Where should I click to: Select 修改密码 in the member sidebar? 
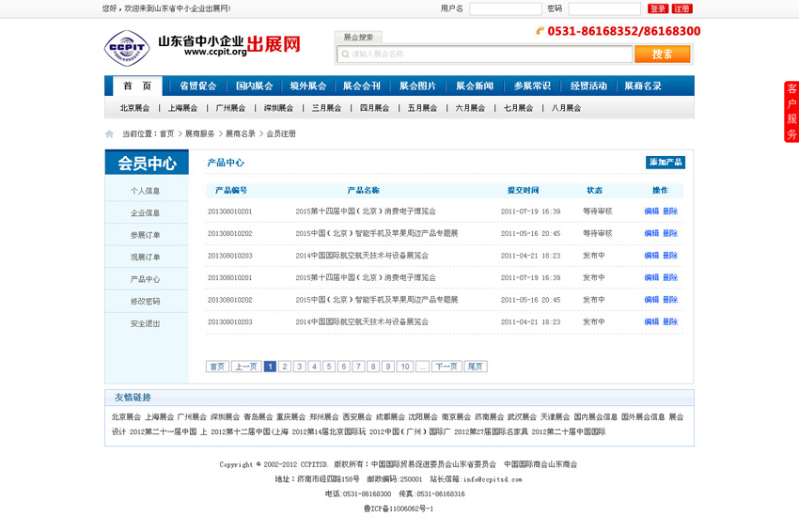coord(145,302)
